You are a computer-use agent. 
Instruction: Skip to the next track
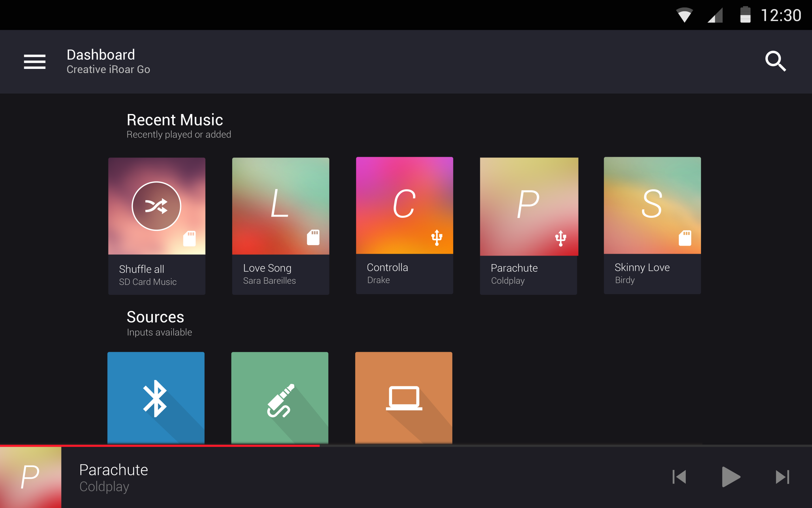pyautogui.click(x=783, y=477)
